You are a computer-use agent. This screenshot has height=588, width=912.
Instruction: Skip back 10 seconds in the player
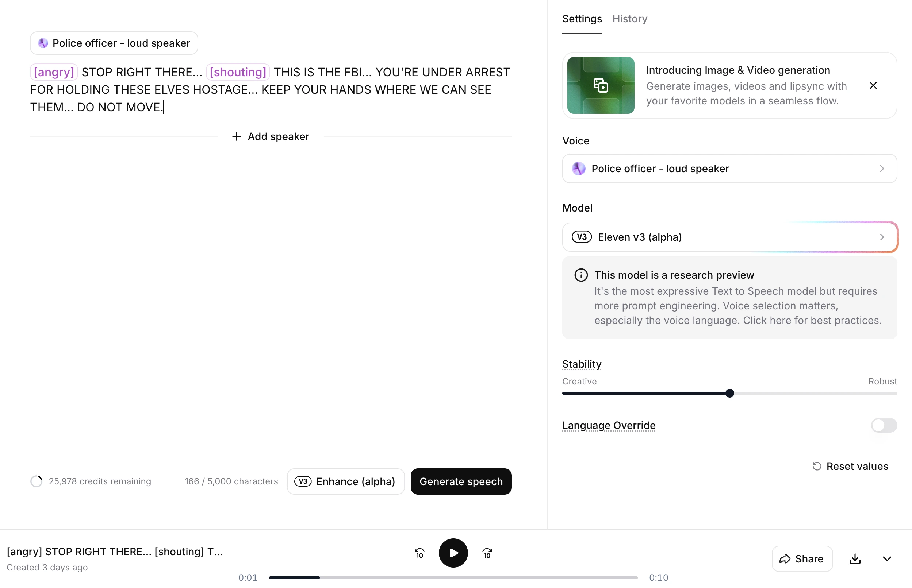(419, 553)
